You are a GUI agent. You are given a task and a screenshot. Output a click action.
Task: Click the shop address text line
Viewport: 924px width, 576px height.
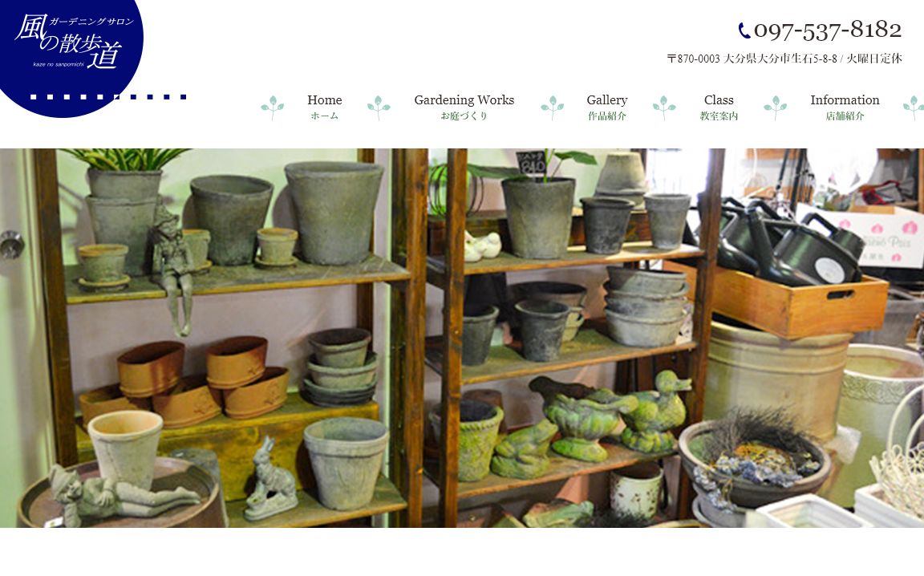point(784,59)
